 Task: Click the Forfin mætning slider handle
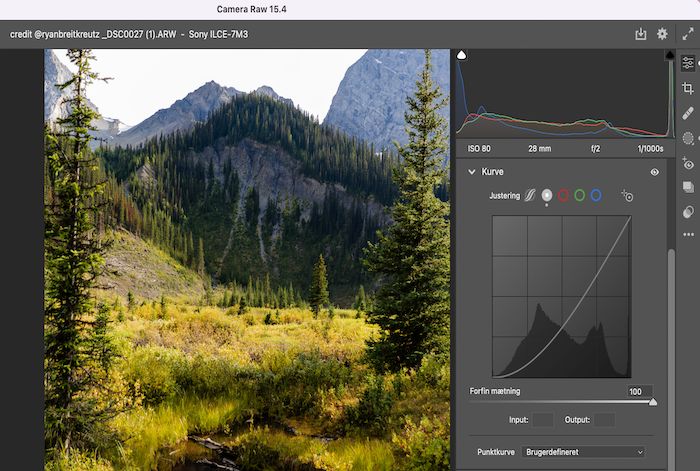pyautogui.click(x=653, y=402)
